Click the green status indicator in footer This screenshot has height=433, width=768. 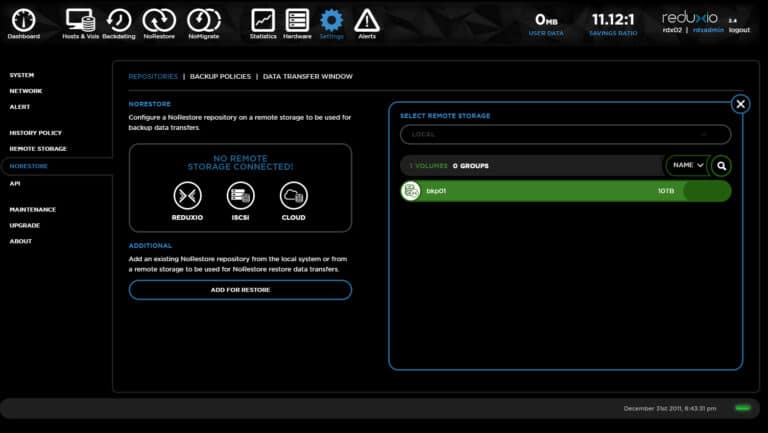[x=743, y=408]
